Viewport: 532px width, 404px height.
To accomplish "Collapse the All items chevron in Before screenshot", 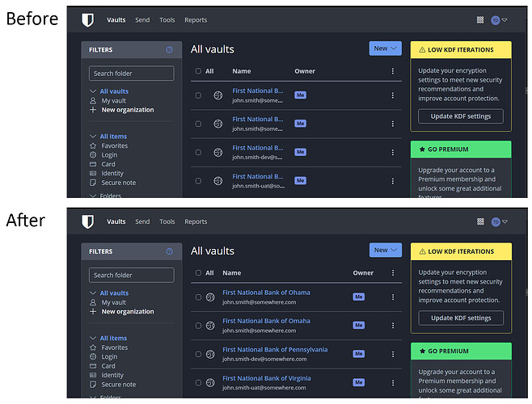I will [93, 137].
